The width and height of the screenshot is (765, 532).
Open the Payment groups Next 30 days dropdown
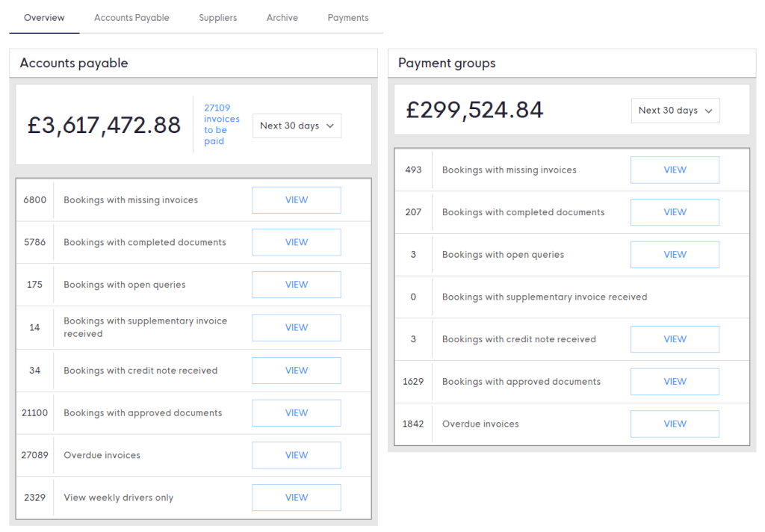(675, 111)
